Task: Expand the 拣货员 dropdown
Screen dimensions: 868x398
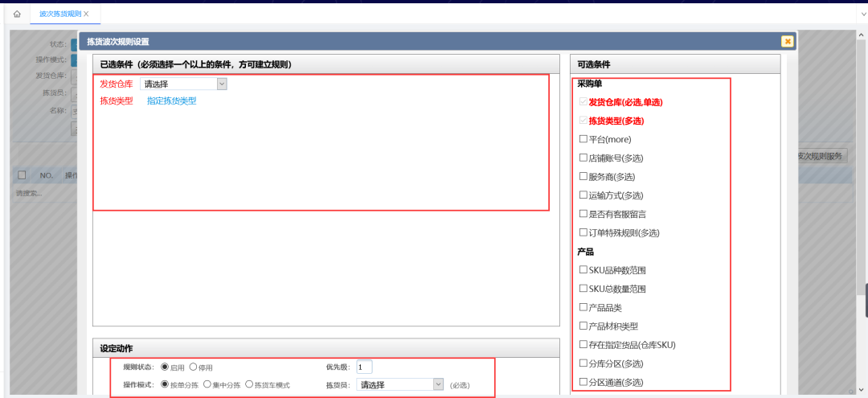Action: (400, 385)
